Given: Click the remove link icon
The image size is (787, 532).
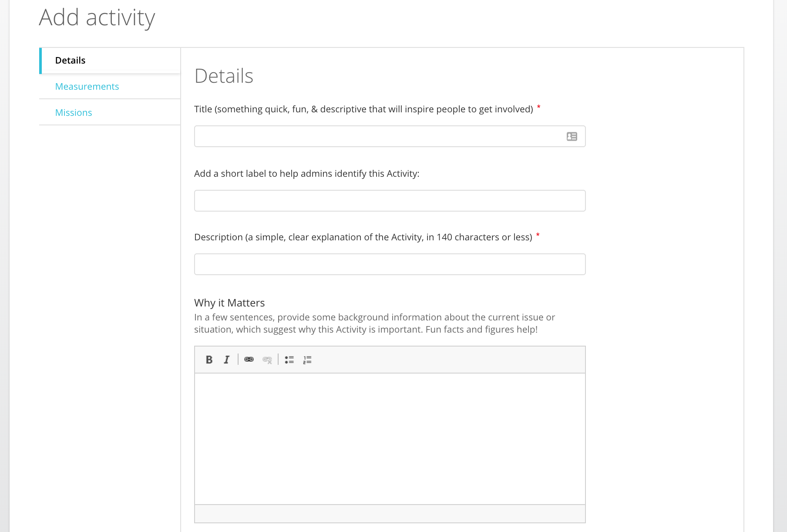Looking at the screenshot, I should (x=267, y=360).
